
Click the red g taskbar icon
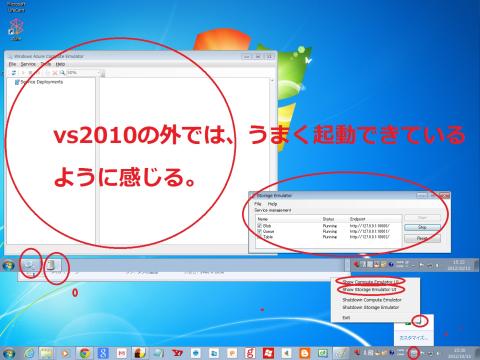pos(250,353)
